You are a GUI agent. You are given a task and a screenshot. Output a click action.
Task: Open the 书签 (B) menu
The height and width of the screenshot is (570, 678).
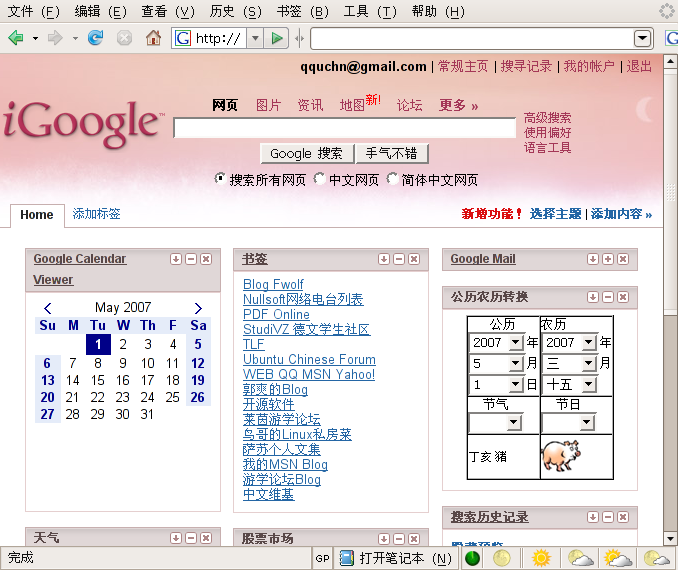tap(302, 11)
